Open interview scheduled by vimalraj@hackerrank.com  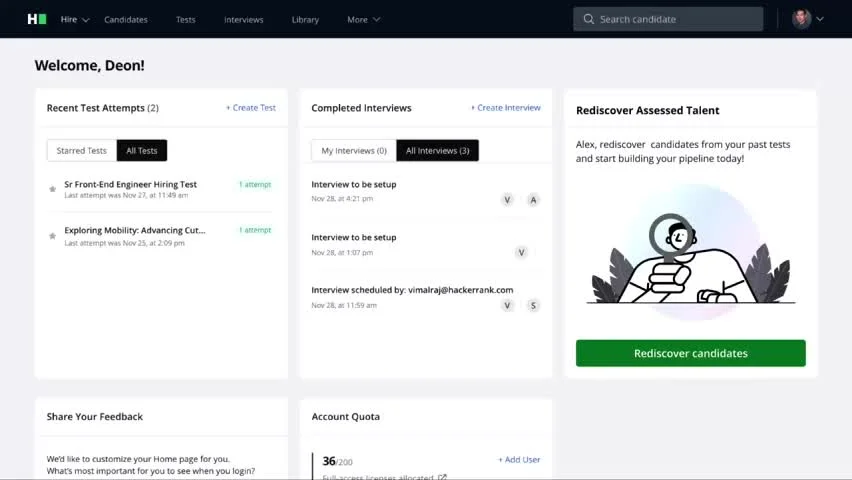pos(412,290)
